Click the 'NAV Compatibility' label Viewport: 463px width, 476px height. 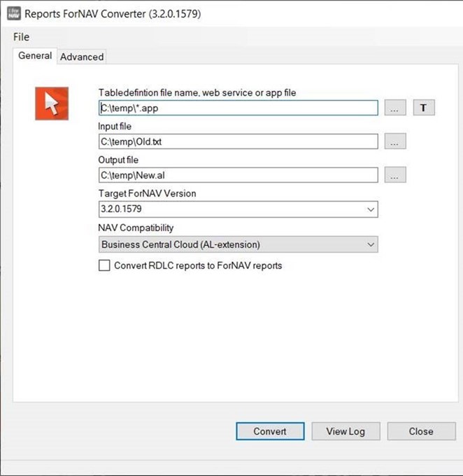136,227
